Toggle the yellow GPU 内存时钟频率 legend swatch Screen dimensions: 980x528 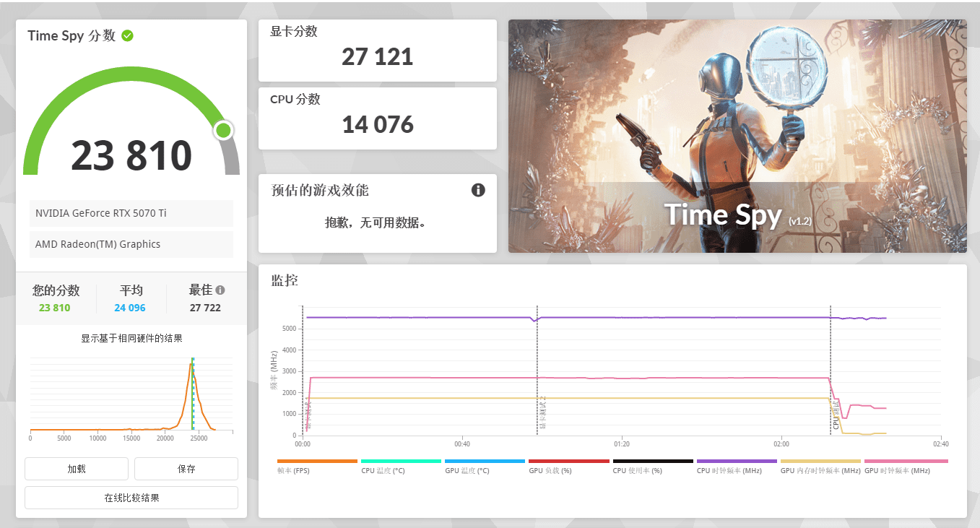tap(820, 461)
